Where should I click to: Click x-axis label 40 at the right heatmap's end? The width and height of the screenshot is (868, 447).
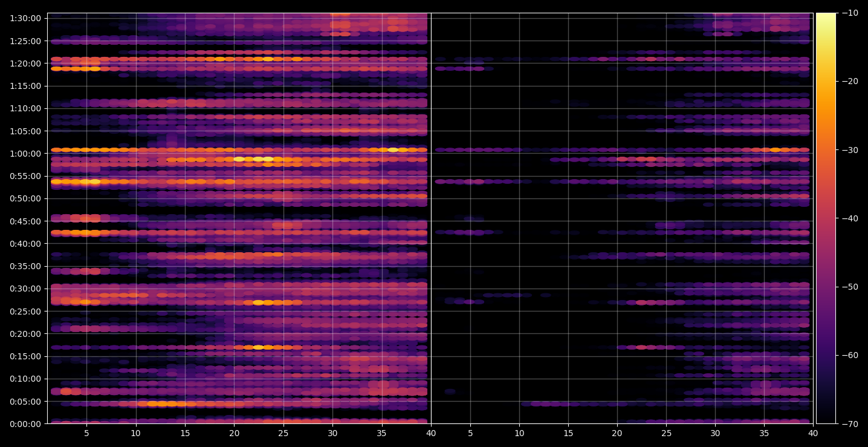pos(813,434)
